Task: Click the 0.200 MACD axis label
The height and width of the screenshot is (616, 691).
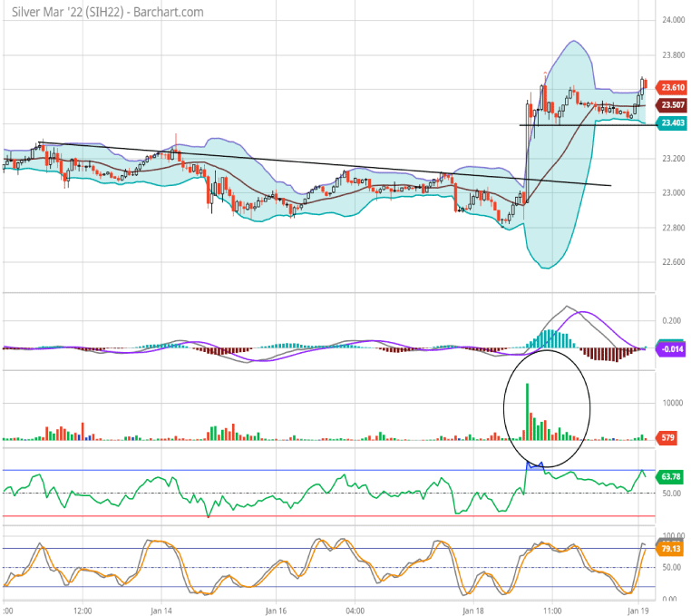Action: (671, 321)
